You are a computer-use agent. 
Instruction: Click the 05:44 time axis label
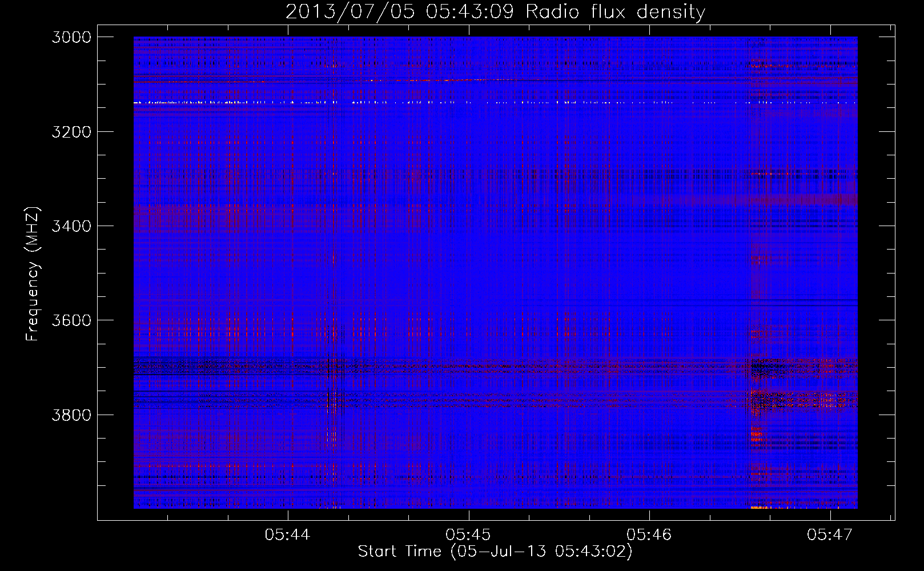click(287, 534)
